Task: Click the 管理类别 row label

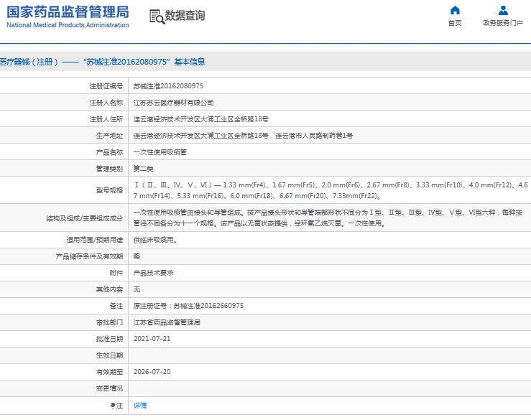Action: pos(109,169)
